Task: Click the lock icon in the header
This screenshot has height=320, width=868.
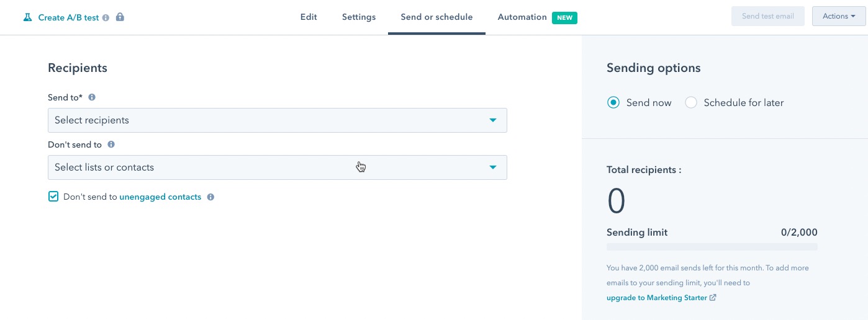Action: point(120,17)
